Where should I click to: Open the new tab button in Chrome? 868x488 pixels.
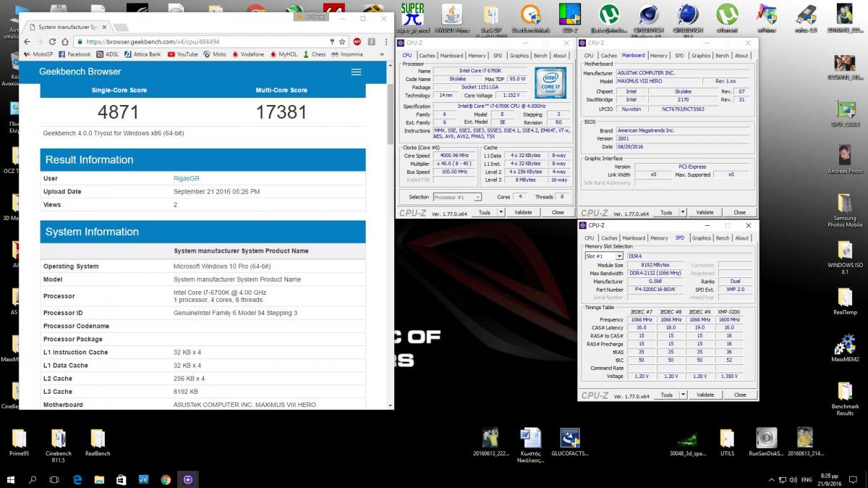120,28
